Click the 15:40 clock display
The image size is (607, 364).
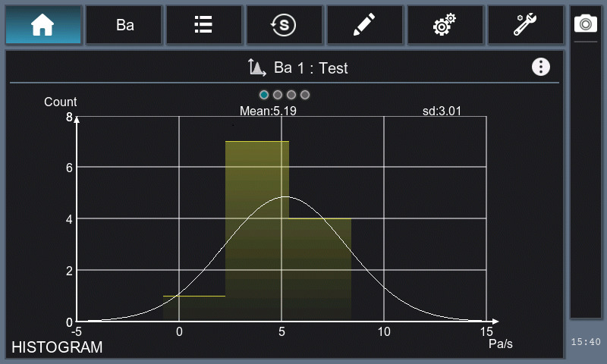coord(586,341)
